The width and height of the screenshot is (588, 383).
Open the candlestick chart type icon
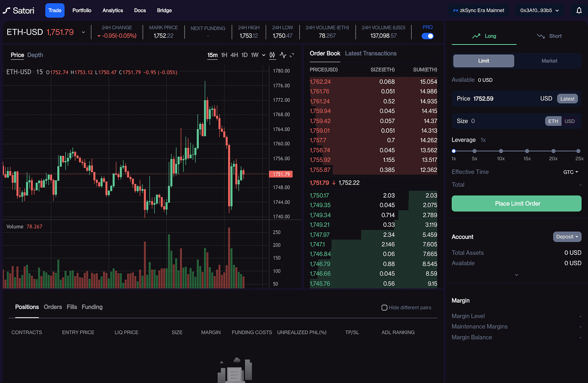[x=272, y=55]
